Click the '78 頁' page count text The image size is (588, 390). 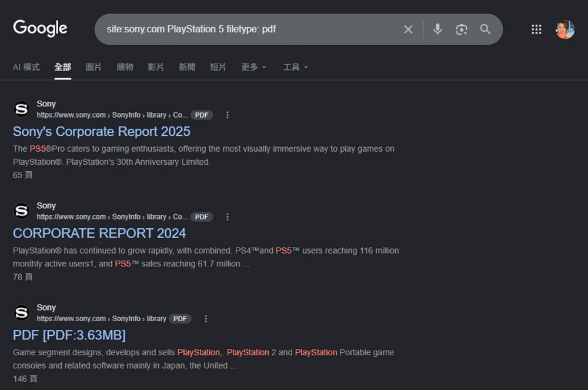coord(23,277)
